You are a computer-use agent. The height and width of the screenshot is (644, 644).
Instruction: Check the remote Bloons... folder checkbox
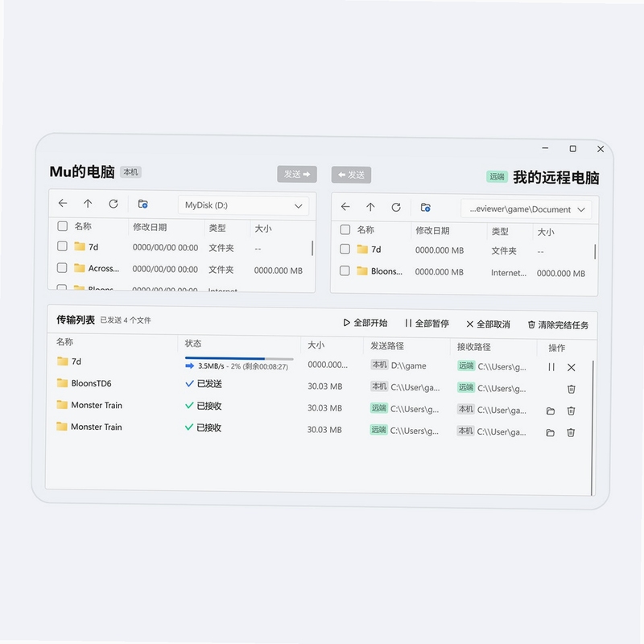[345, 270]
